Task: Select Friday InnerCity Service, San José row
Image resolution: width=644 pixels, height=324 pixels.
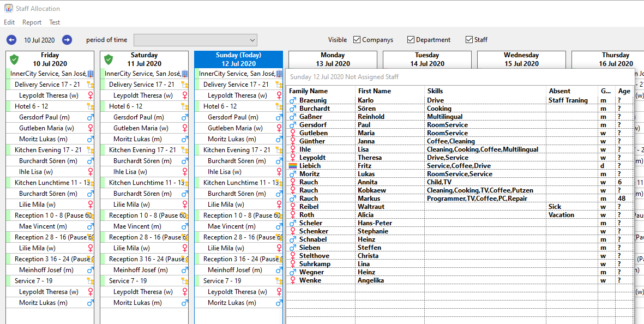Action: [50, 74]
